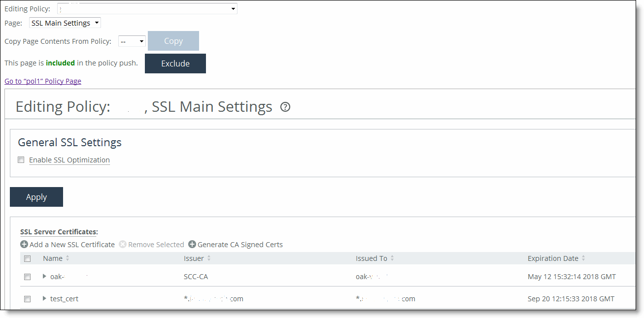Open the Editing Policy dropdown

coord(147,9)
